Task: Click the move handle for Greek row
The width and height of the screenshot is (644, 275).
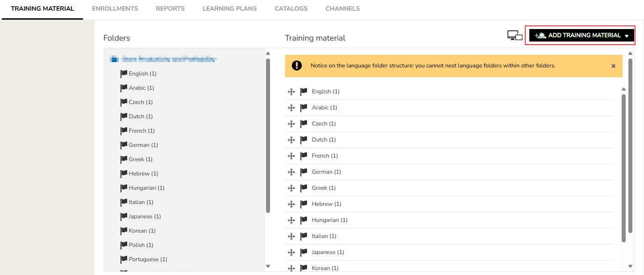Action: tap(291, 188)
